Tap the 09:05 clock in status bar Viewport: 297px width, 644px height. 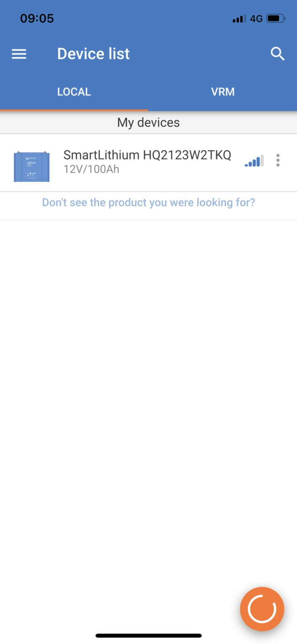[37, 19]
